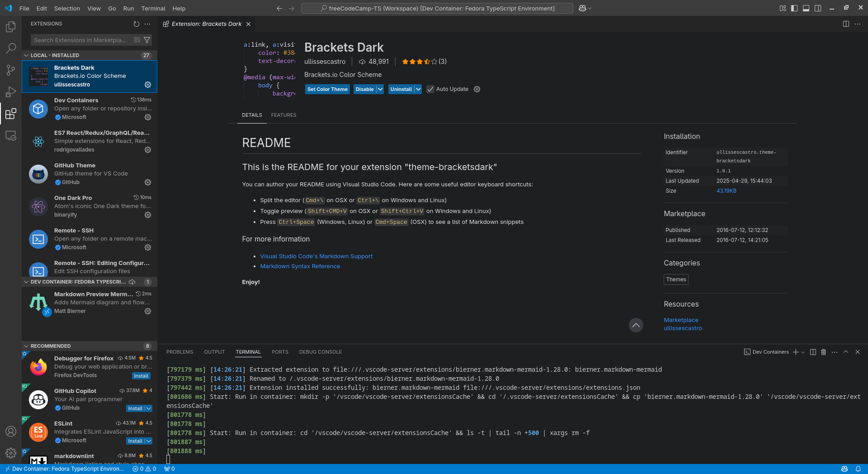Maximize the panel with the chevron toggle
This screenshot has width=868, height=474.
(845, 352)
